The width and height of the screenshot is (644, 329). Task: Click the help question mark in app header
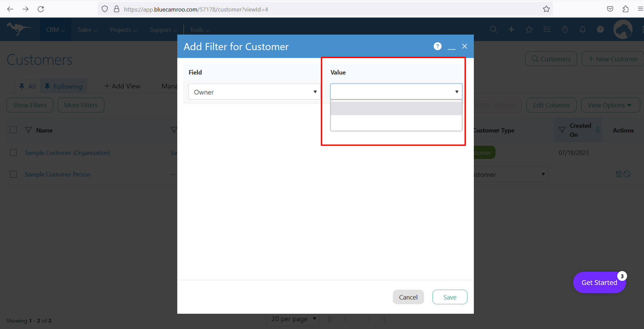(600, 29)
